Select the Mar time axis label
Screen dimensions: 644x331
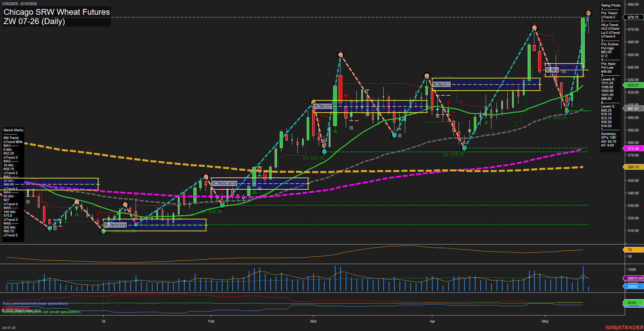click(314, 321)
